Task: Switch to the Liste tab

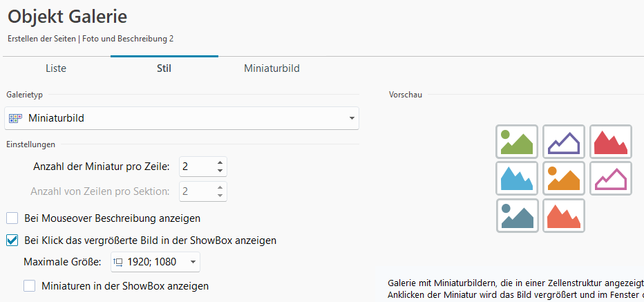Action: tap(56, 68)
